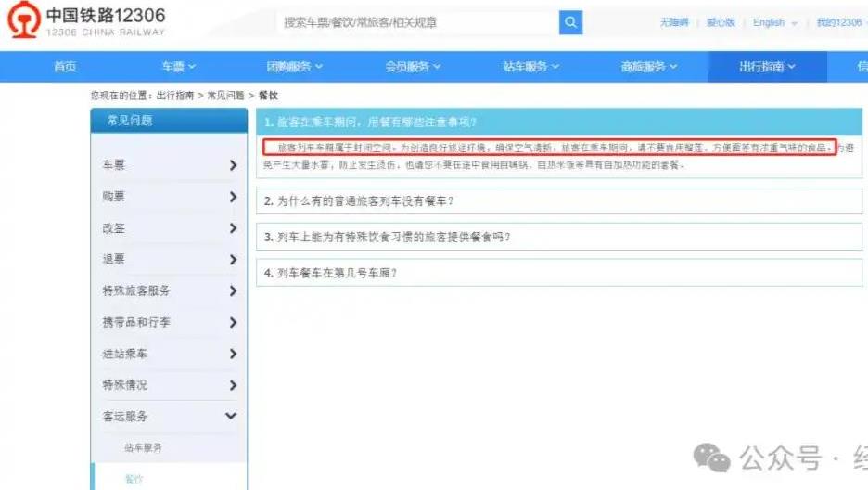Click the search box for tickets and dining
Viewport: 868px width, 490px height.
coord(417,22)
